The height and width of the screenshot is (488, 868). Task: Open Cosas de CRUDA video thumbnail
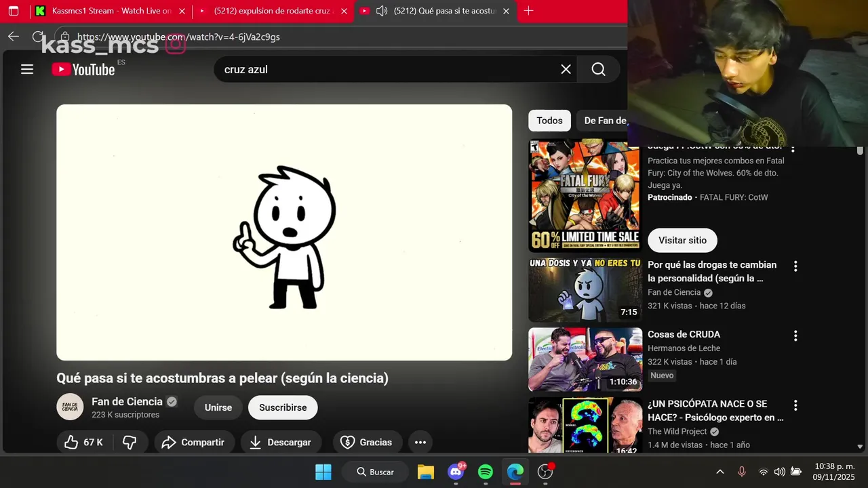585,359
